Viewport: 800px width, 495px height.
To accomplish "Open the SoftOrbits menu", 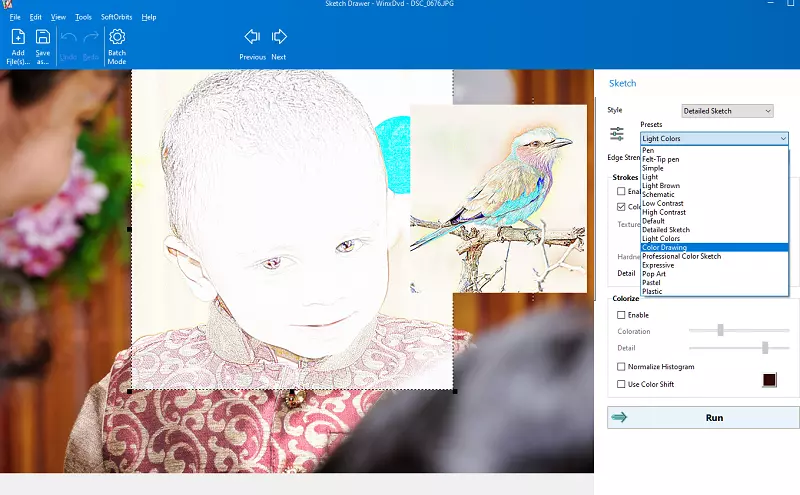I will 117,17.
